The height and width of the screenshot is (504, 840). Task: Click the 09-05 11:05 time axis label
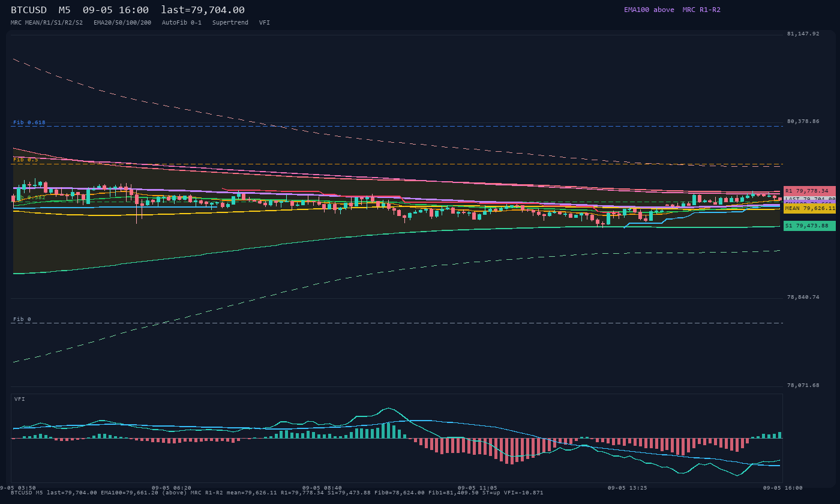coord(478,488)
